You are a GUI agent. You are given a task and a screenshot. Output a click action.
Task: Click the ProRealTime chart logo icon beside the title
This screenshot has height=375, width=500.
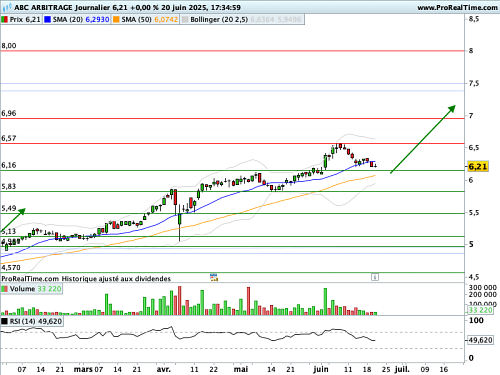pyautogui.click(x=7, y=7)
